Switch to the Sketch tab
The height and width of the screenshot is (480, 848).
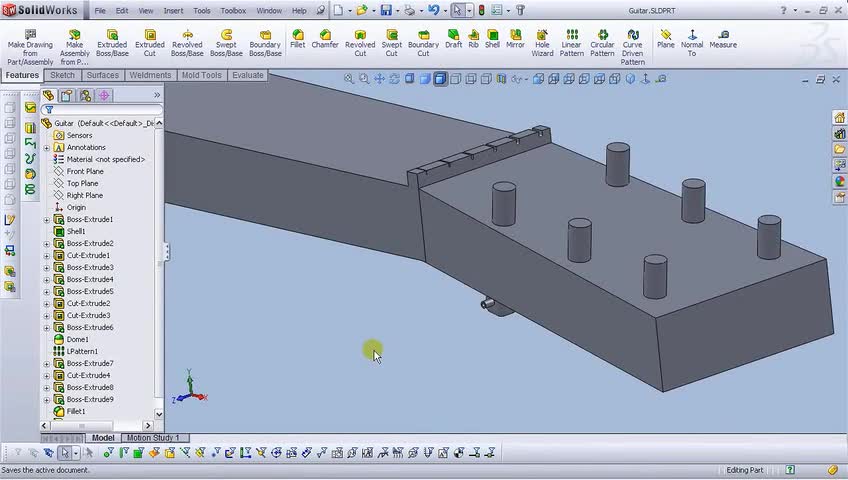(62, 75)
